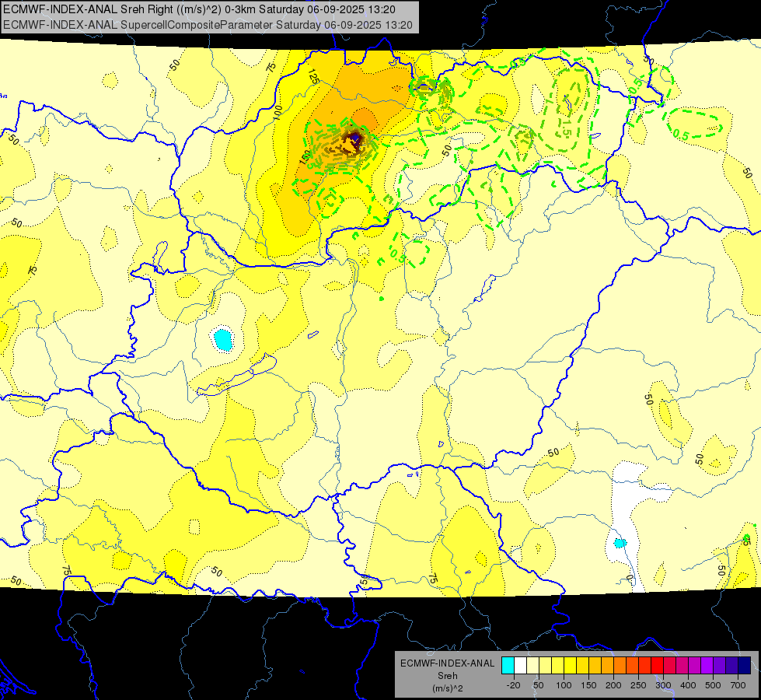This screenshot has width=761, height=700.
Task: Click the green 1.5 supercell contour label
Action: coord(566,128)
